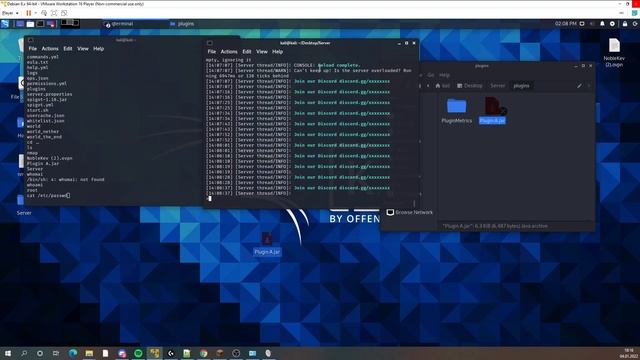Open Task View on the Windows taskbar
640x360 pixels.
(x=56, y=353)
